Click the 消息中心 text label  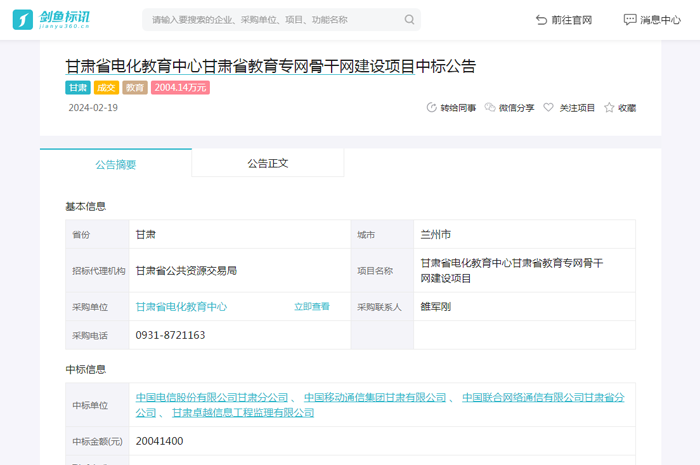point(660,20)
